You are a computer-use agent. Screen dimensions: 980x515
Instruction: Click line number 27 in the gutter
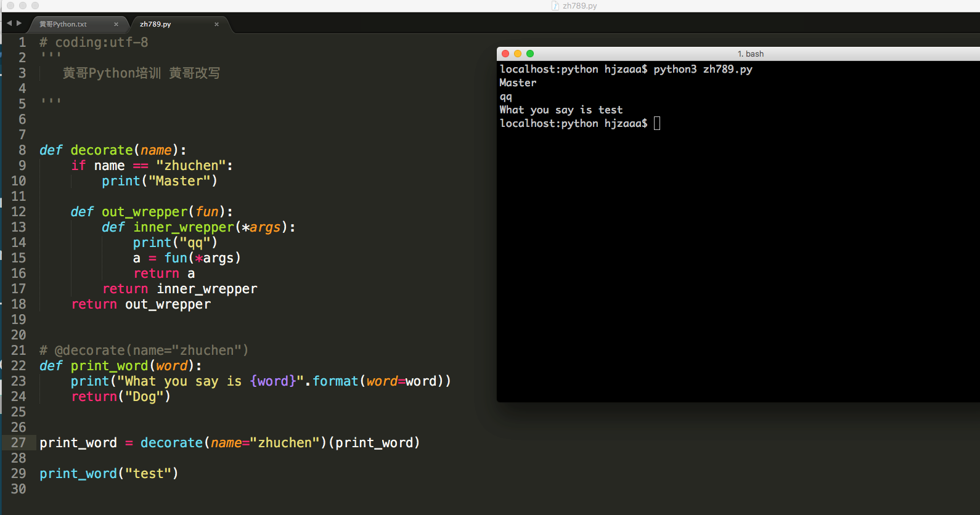pyautogui.click(x=18, y=443)
